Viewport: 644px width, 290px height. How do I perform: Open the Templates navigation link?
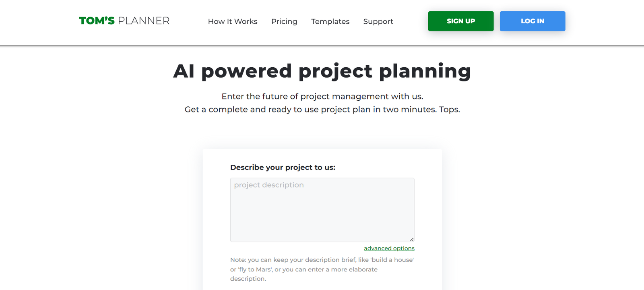[x=330, y=21]
